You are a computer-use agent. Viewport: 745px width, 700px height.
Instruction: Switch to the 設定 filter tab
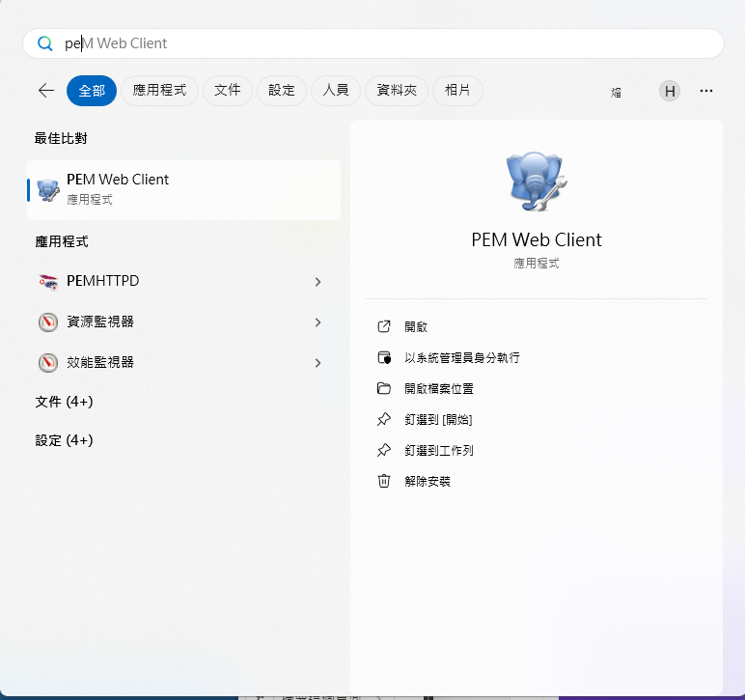pyautogui.click(x=282, y=91)
